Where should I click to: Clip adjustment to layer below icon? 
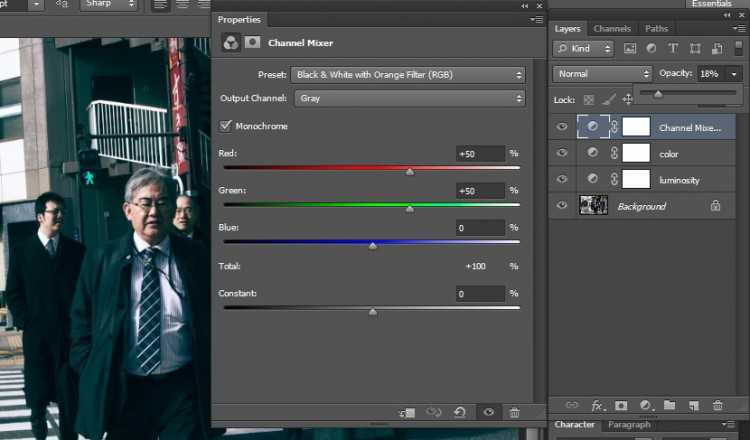[x=406, y=412]
